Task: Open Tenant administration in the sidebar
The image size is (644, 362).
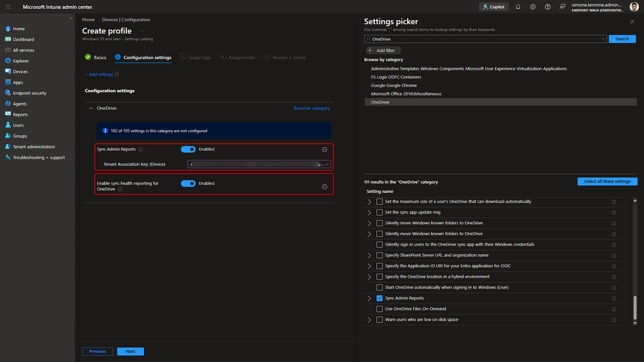Action: tap(34, 146)
